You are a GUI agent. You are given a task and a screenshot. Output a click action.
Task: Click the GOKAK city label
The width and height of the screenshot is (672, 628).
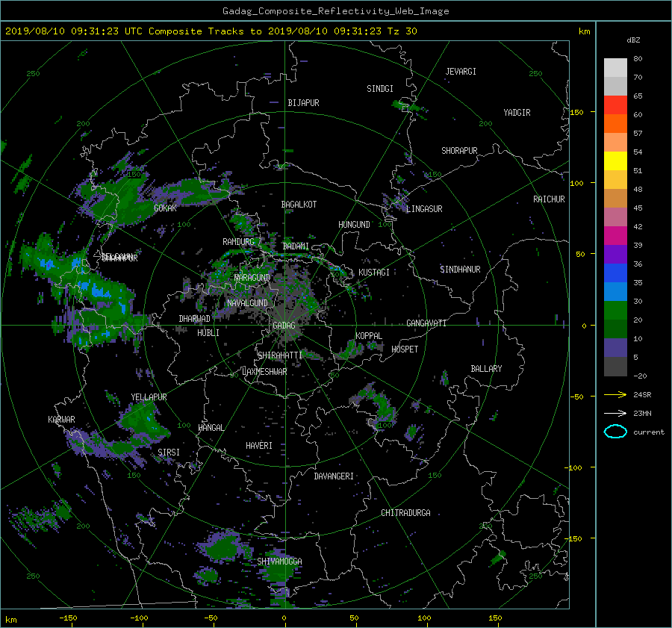[165, 208]
